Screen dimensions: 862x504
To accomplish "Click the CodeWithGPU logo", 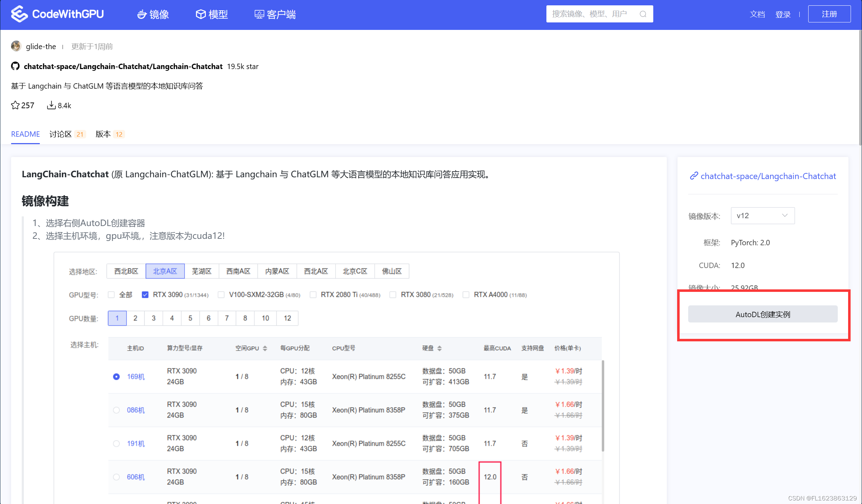I will pyautogui.click(x=57, y=14).
